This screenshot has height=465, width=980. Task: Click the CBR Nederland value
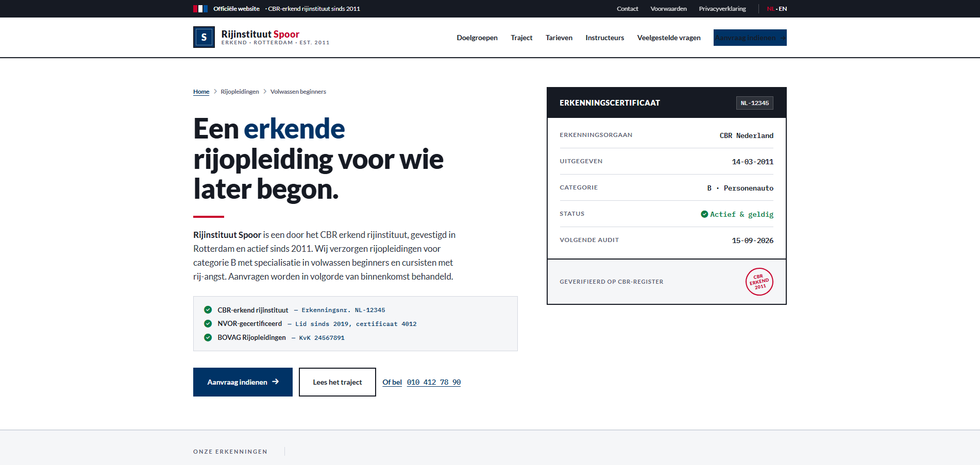(x=746, y=135)
